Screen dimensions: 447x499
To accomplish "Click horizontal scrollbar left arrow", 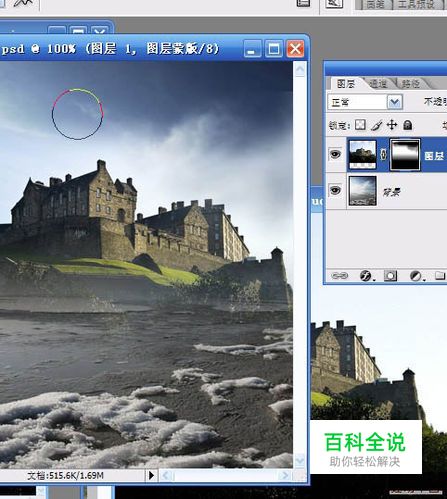I will 166,475.
